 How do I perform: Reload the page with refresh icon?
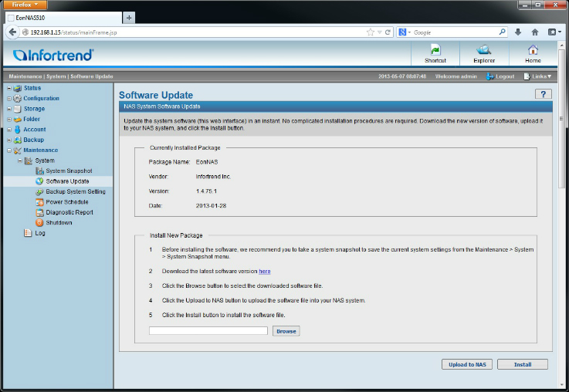click(388, 32)
